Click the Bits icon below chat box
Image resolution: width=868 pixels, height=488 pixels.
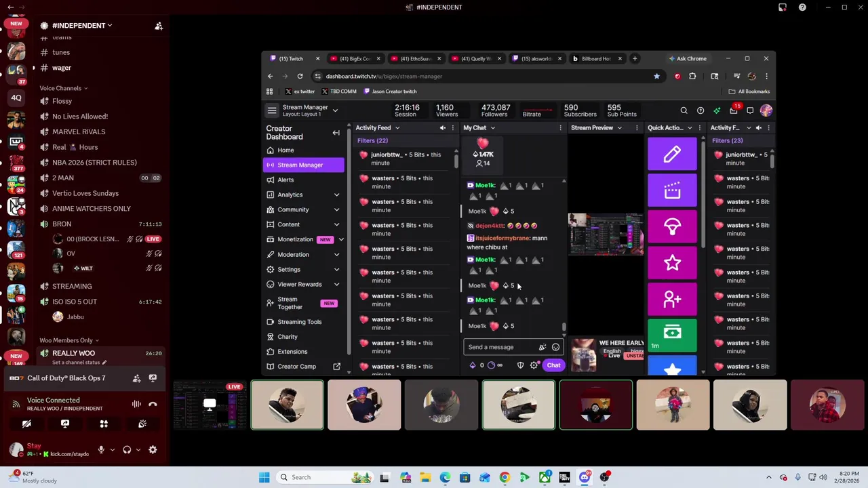(473, 365)
